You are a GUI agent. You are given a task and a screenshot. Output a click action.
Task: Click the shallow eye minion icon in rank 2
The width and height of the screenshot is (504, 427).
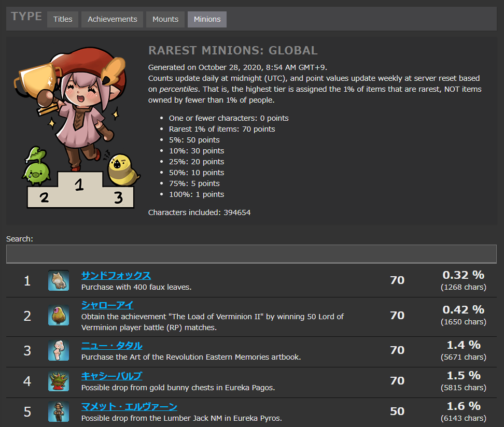[x=59, y=315]
